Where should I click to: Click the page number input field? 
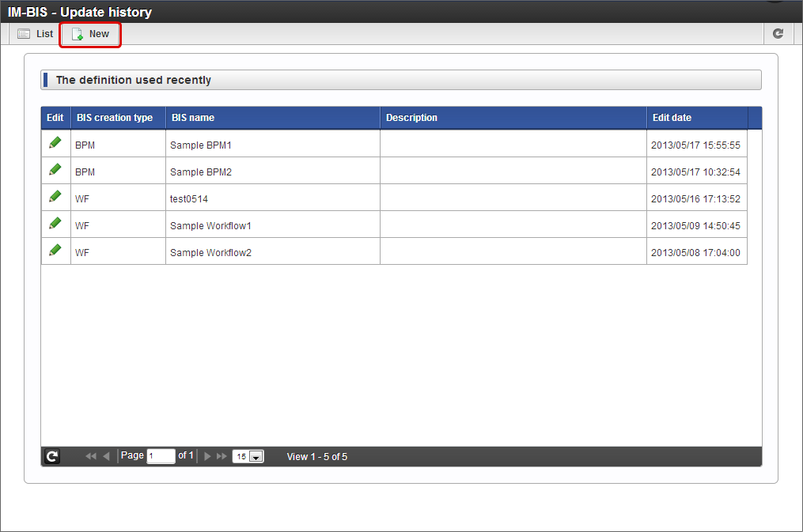(161, 456)
